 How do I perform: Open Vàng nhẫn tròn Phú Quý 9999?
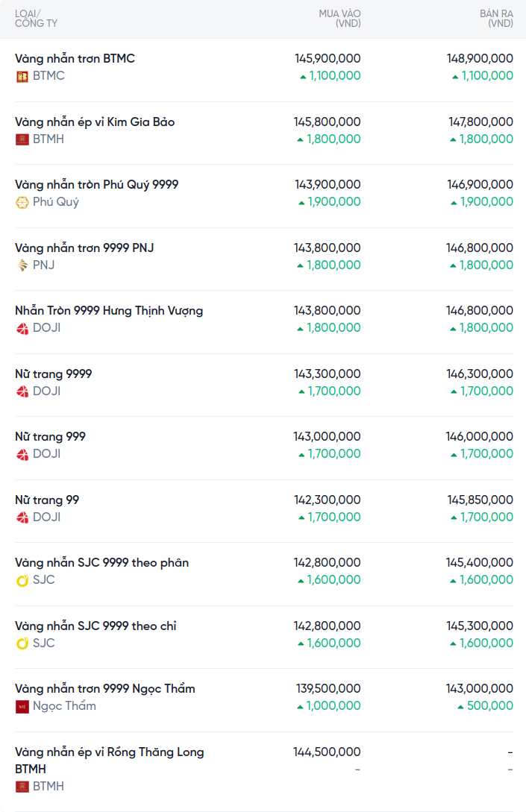point(96,184)
